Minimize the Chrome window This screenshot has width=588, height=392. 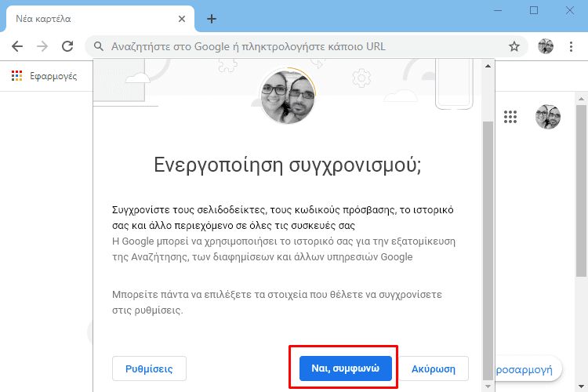click(x=498, y=10)
